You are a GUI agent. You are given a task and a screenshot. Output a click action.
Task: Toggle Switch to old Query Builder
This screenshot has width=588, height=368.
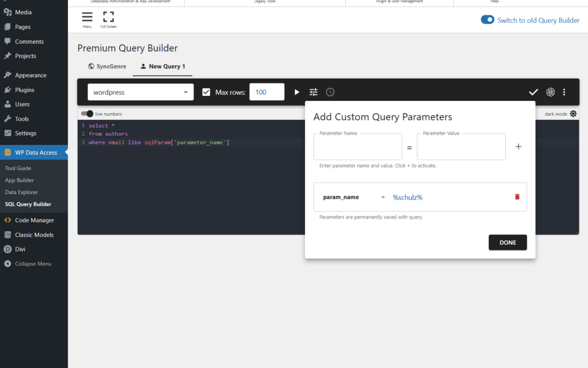point(487,20)
